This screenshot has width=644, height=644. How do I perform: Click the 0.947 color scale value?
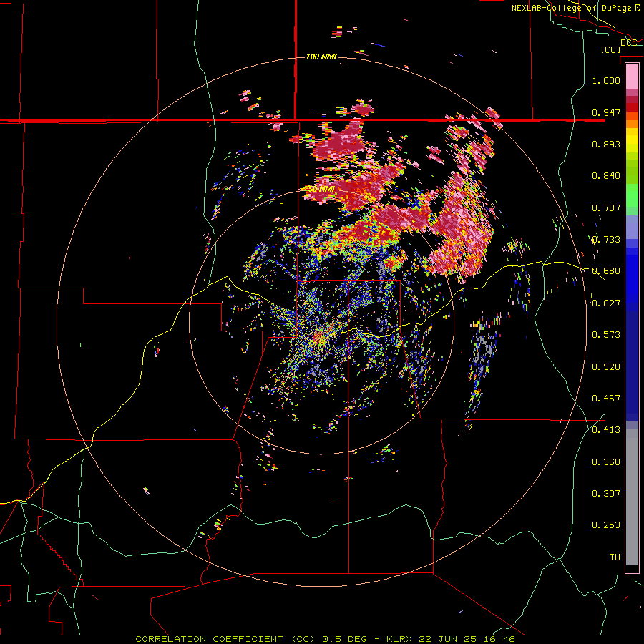pos(606,112)
